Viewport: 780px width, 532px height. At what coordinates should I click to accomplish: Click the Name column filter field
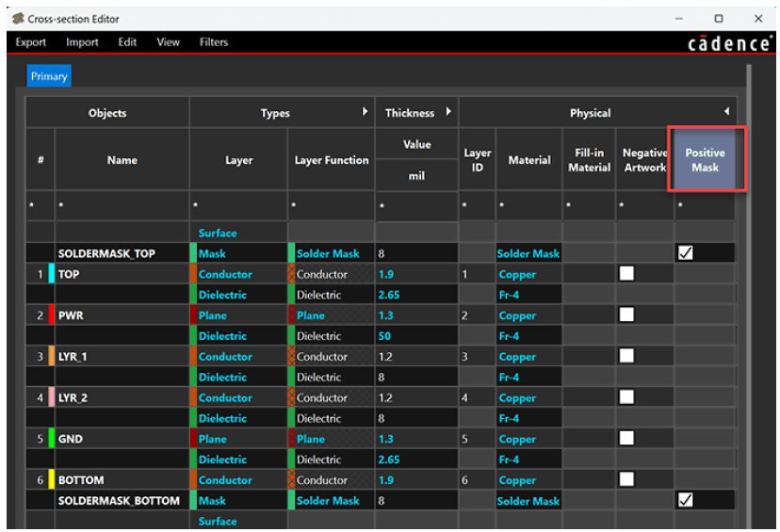(122, 204)
